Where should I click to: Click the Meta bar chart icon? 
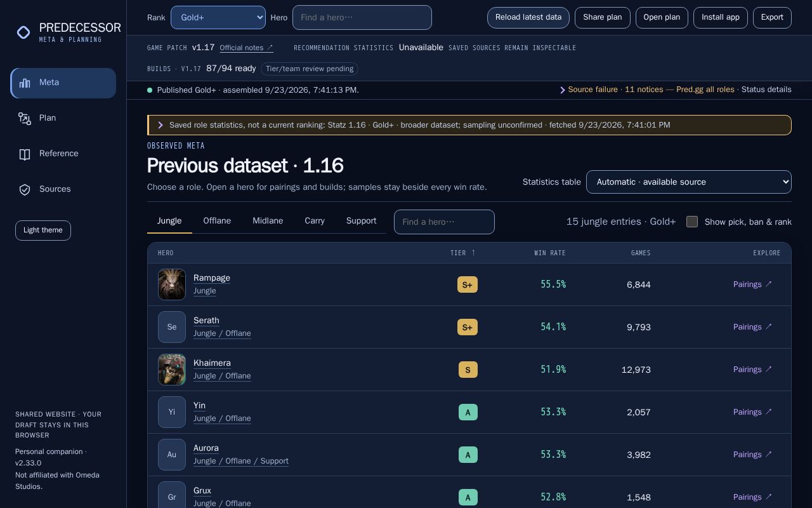(x=25, y=83)
